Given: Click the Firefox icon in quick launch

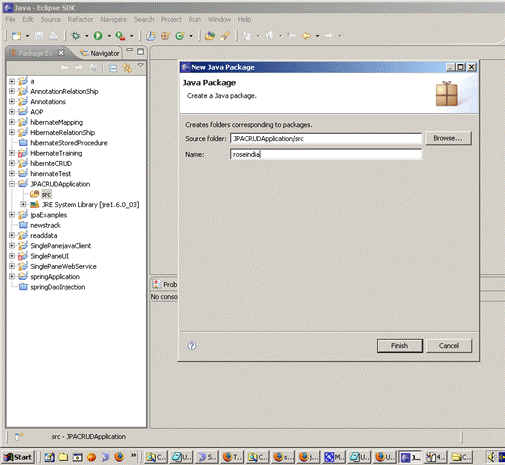Looking at the screenshot, I should tap(119, 457).
